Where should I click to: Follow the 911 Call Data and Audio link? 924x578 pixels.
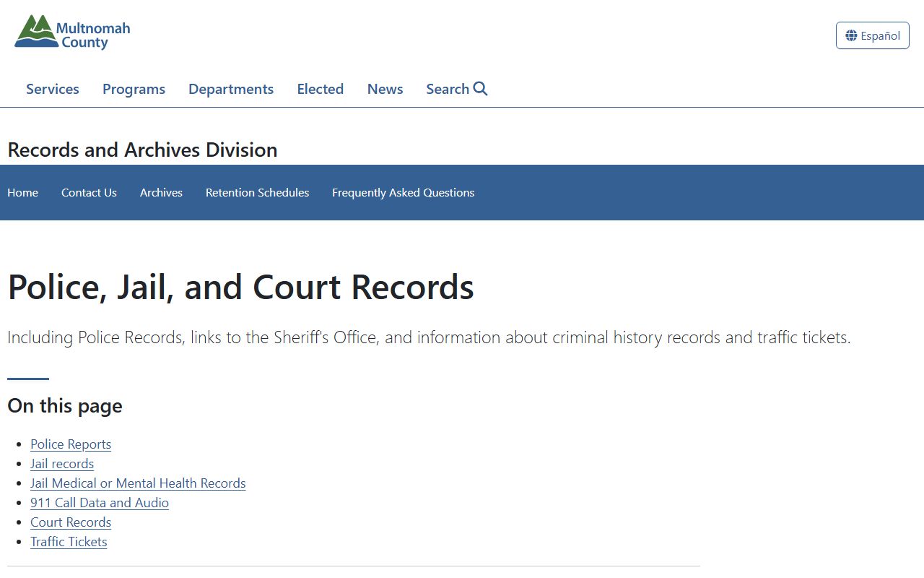(x=100, y=503)
